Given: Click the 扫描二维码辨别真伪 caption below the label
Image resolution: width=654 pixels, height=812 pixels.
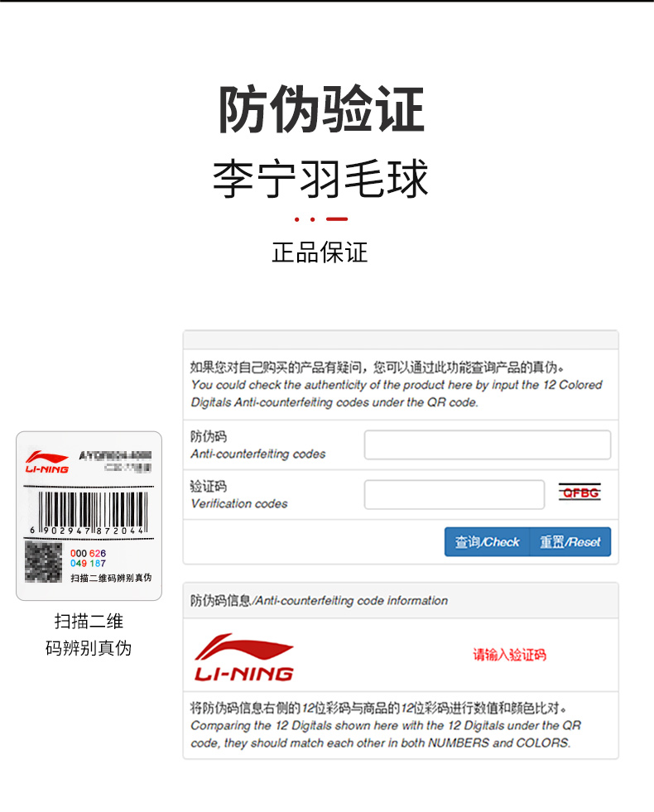Looking at the screenshot, I should 89,634.
